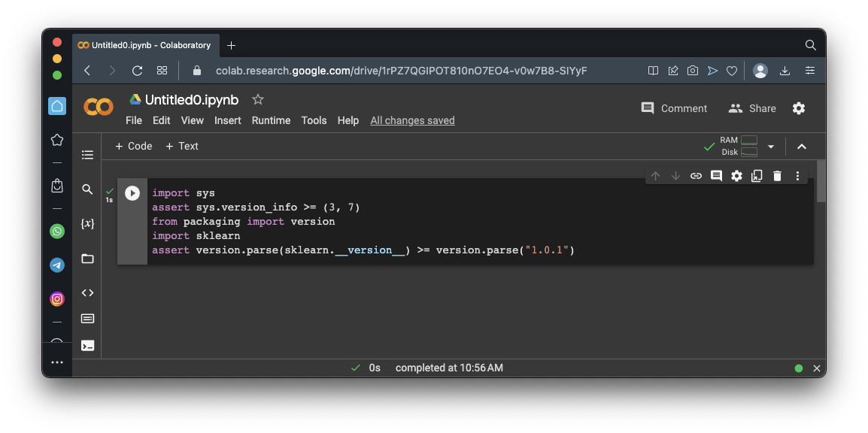Expand RAM and Disk connection dropdown
The width and height of the screenshot is (868, 433).
[x=770, y=147]
